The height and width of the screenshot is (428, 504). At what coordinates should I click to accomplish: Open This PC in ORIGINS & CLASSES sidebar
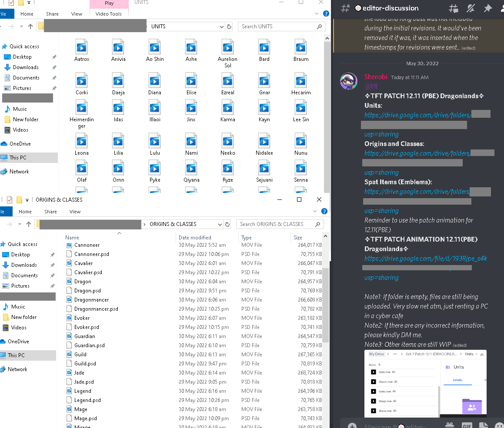(16, 355)
